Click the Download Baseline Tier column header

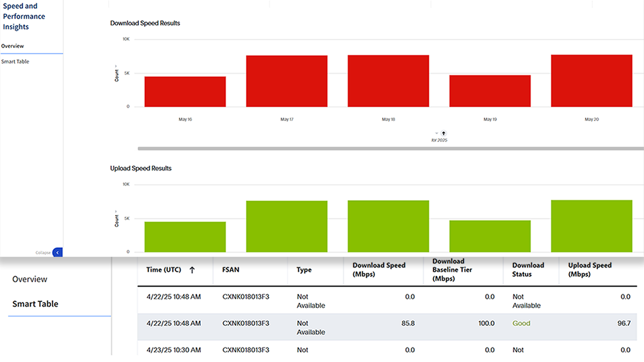point(452,269)
